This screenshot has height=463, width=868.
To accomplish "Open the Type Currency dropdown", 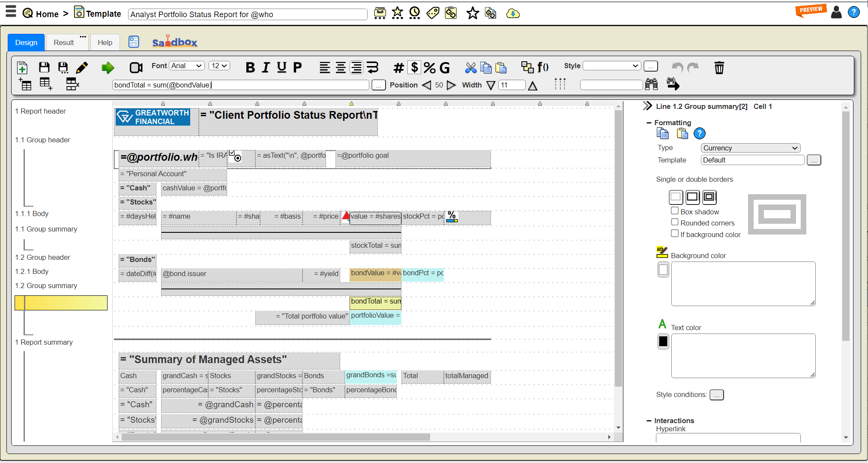I will (750, 148).
